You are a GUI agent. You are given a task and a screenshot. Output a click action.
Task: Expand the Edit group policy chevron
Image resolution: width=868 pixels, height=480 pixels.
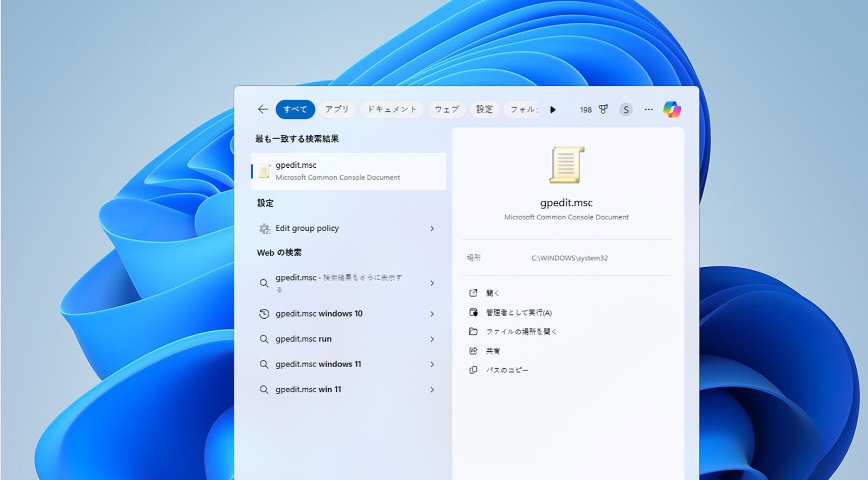point(432,229)
